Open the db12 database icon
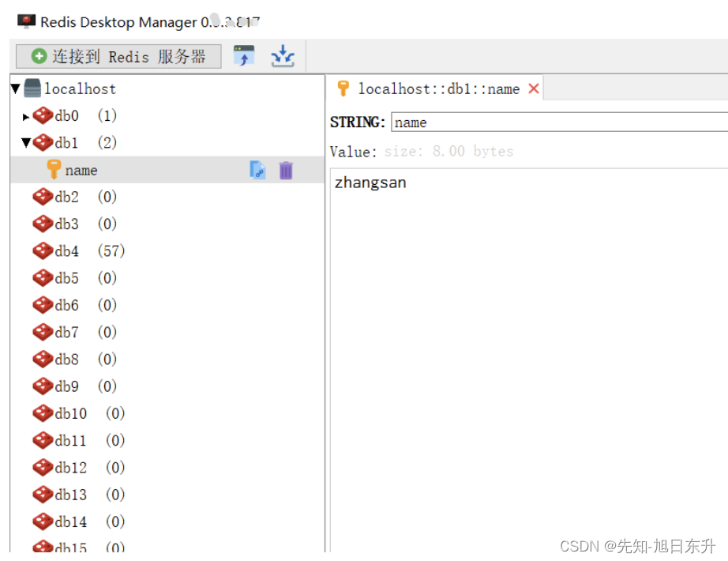 click(x=43, y=467)
